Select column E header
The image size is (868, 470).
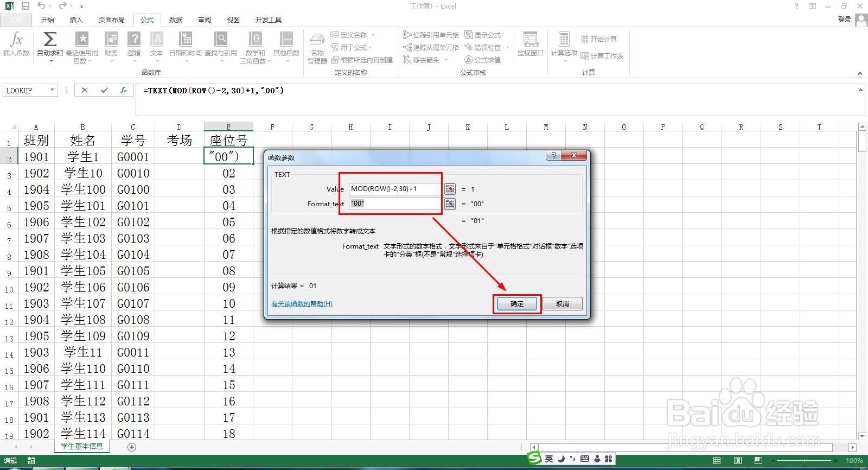click(228, 126)
